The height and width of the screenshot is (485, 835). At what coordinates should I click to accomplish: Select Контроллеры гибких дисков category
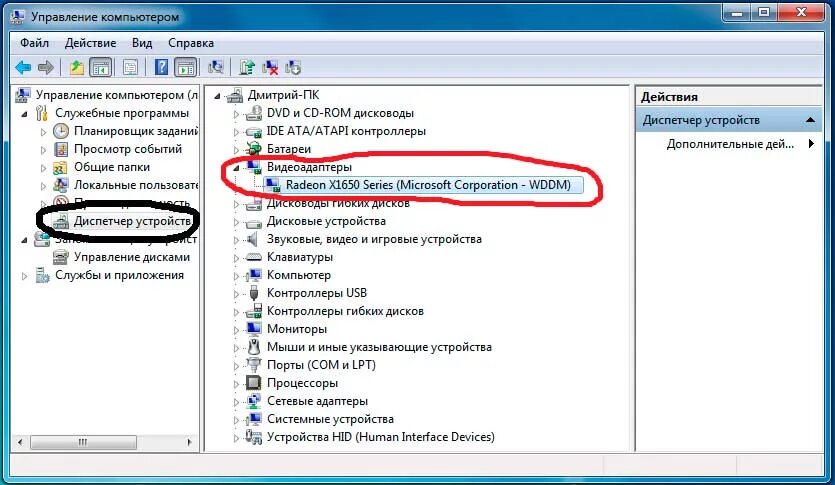point(345,311)
